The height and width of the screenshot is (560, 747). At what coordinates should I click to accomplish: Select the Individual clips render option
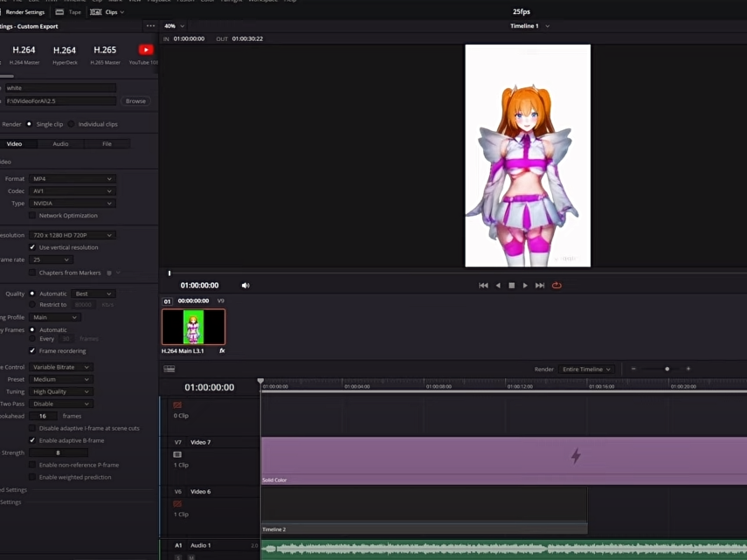click(x=71, y=124)
